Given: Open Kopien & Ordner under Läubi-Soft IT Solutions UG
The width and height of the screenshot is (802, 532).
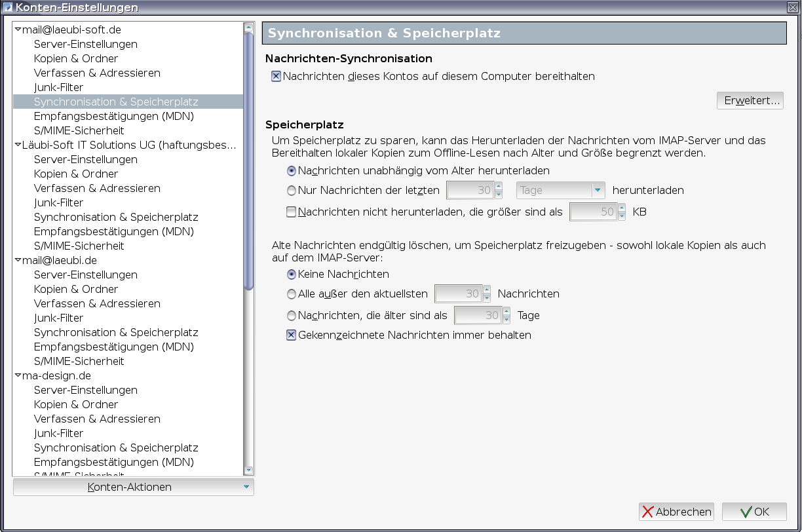Looking at the screenshot, I should [76, 174].
